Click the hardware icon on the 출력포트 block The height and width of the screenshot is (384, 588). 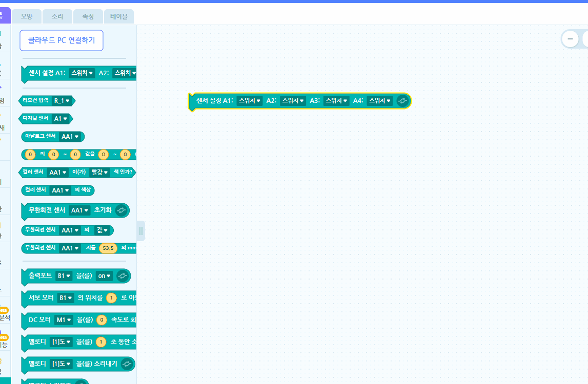point(122,276)
